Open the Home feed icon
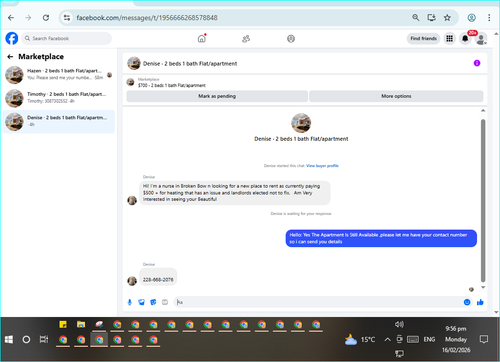This screenshot has width=500, height=362. (202, 39)
